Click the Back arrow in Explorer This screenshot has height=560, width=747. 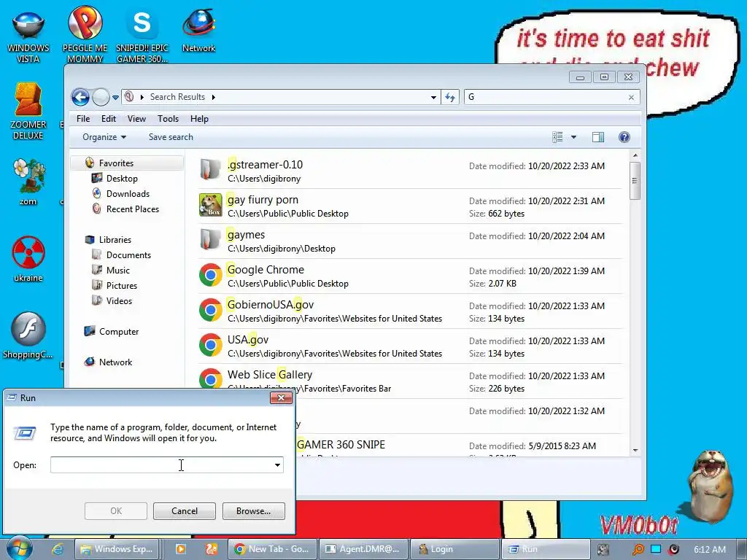coord(80,97)
